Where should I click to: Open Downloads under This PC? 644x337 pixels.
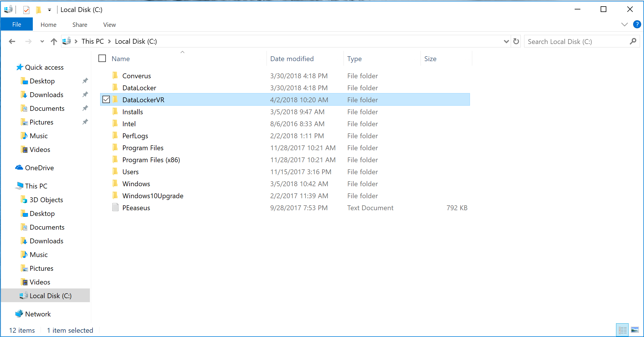click(x=47, y=241)
